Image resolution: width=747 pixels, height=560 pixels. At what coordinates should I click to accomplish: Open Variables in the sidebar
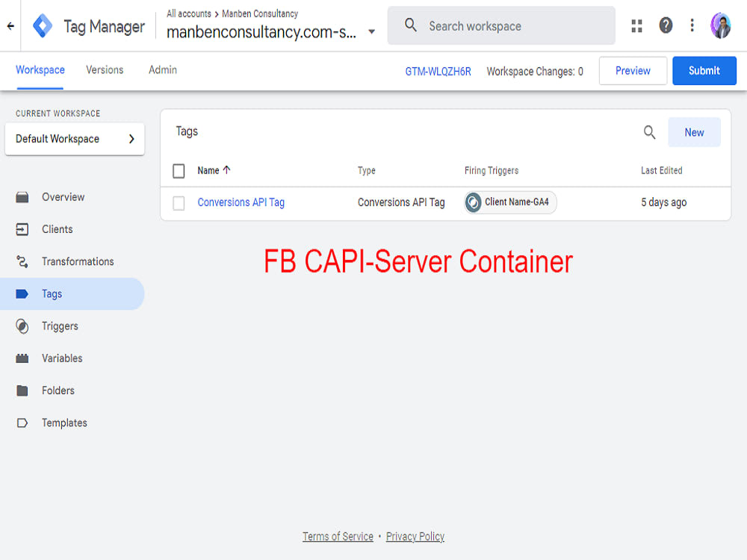(x=62, y=358)
